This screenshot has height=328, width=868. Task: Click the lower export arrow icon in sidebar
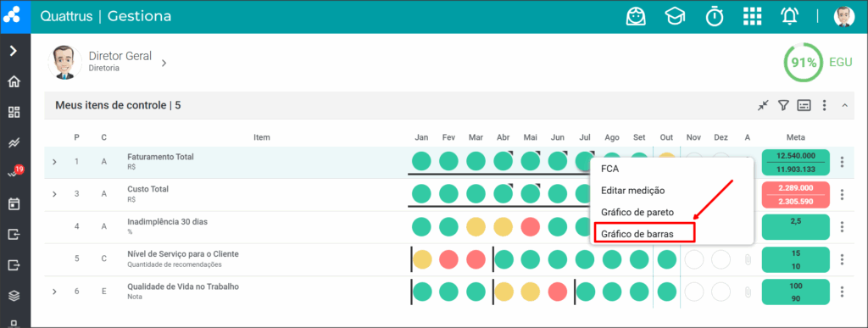pos(14,265)
